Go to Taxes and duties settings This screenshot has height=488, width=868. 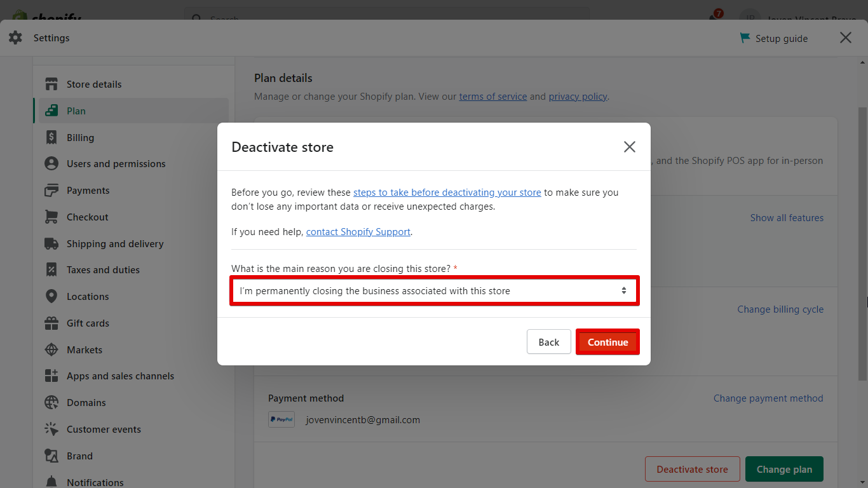point(103,270)
